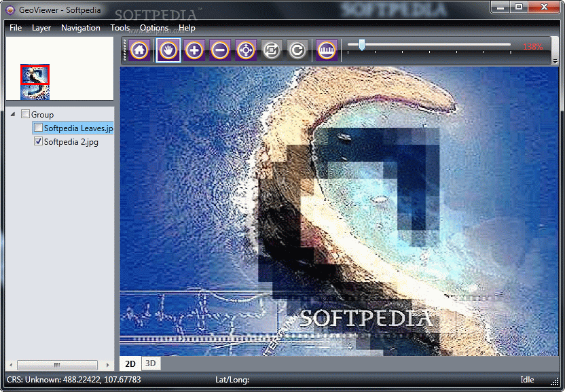The height and width of the screenshot is (392, 565).
Task: Click the Lat/Long: status label
Action: 232,379
